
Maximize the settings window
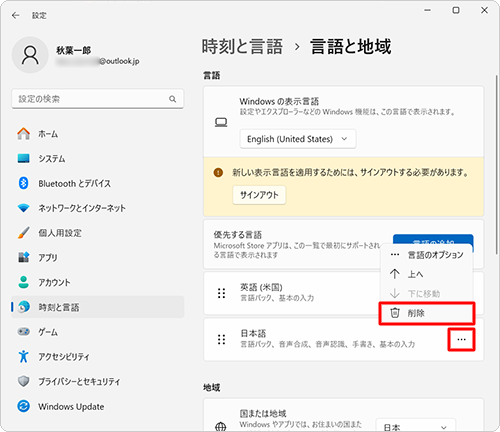click(456, 10)
